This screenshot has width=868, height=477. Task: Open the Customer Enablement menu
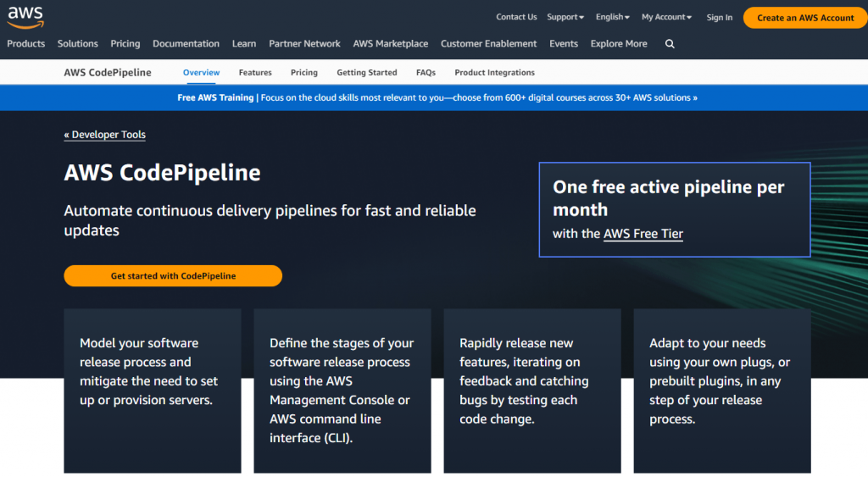point(489,44)
